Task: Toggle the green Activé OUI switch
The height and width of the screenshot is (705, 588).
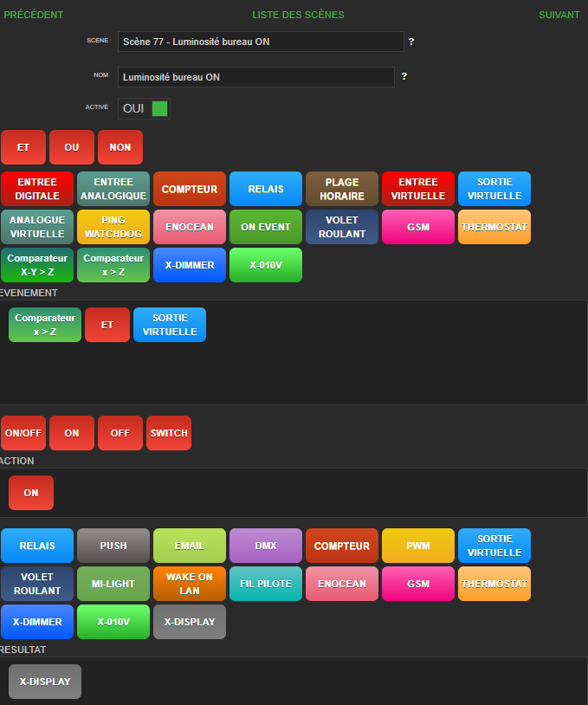Action: [x=158, y=108]
